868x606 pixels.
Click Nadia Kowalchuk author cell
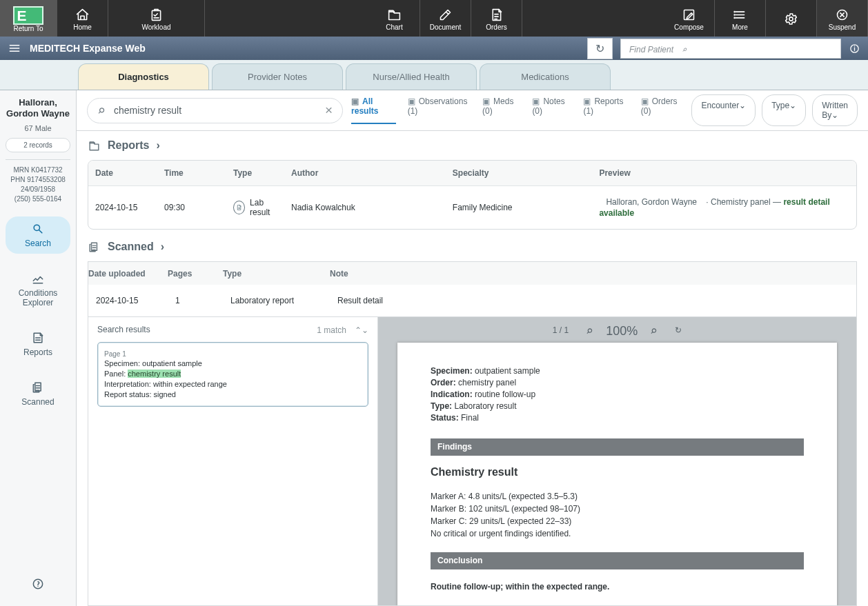click(x=323, y=208)
